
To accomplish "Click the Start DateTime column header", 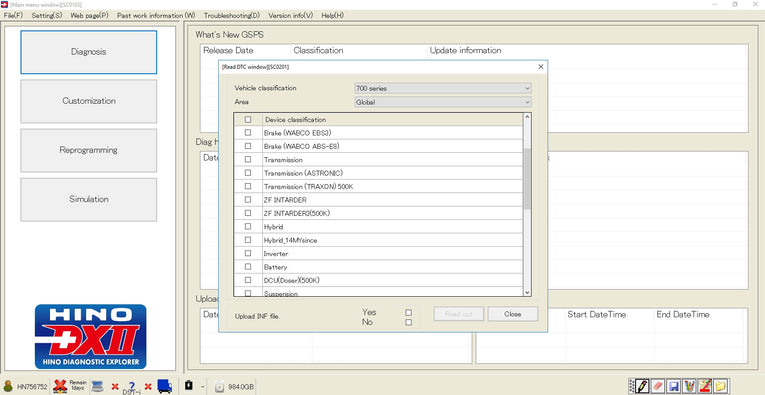I will [597, 315].
